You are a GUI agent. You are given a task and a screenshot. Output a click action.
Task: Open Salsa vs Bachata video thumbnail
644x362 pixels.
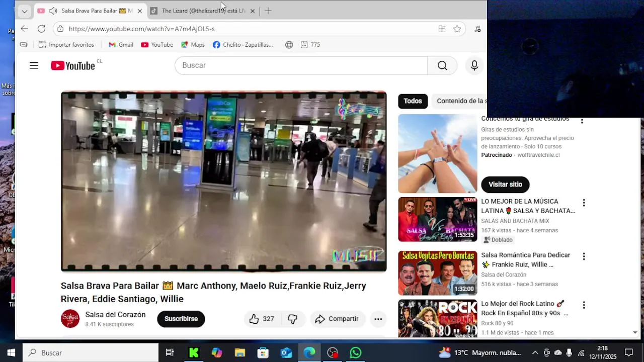click(x=437, y=219)
